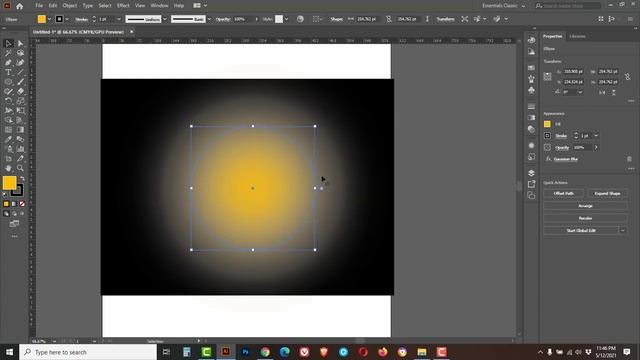Delete Gaussian Blur effect trash icon
This screenshot has height=360, width=640.
pyautogui.click(x=629, y=159)
